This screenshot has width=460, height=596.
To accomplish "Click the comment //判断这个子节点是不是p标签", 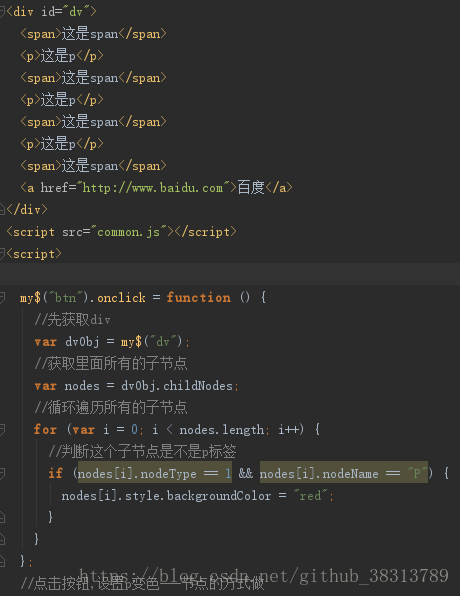I will (142, 452).
